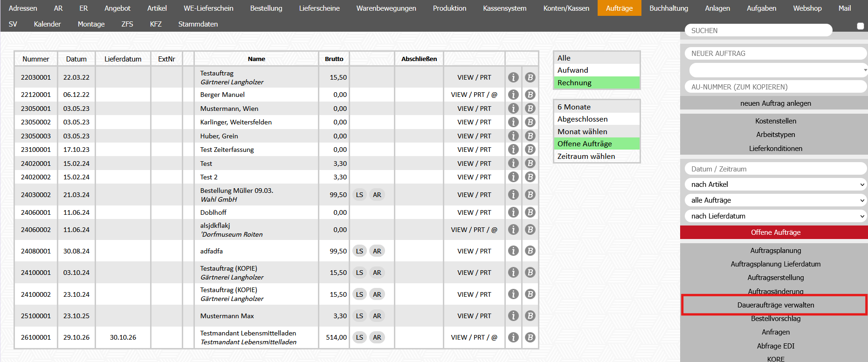Show info for adfadfa order
Screen dimensions: 868x362
click(x=513, y=251)
